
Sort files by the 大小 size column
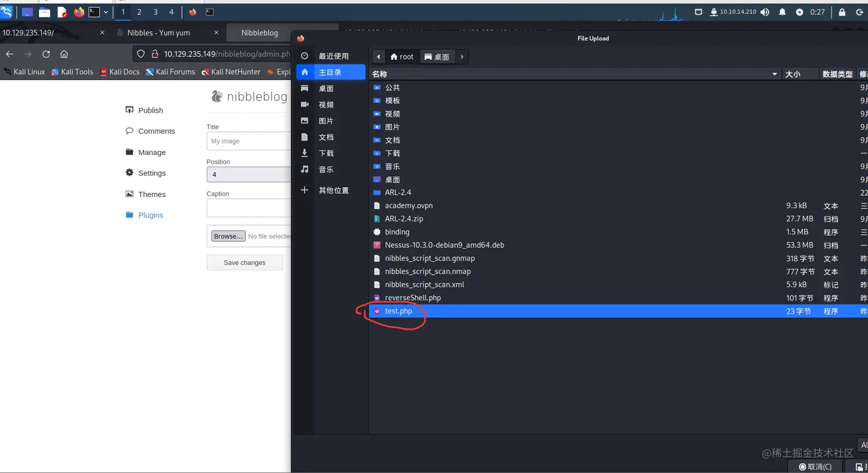click(x=799, y=74)
